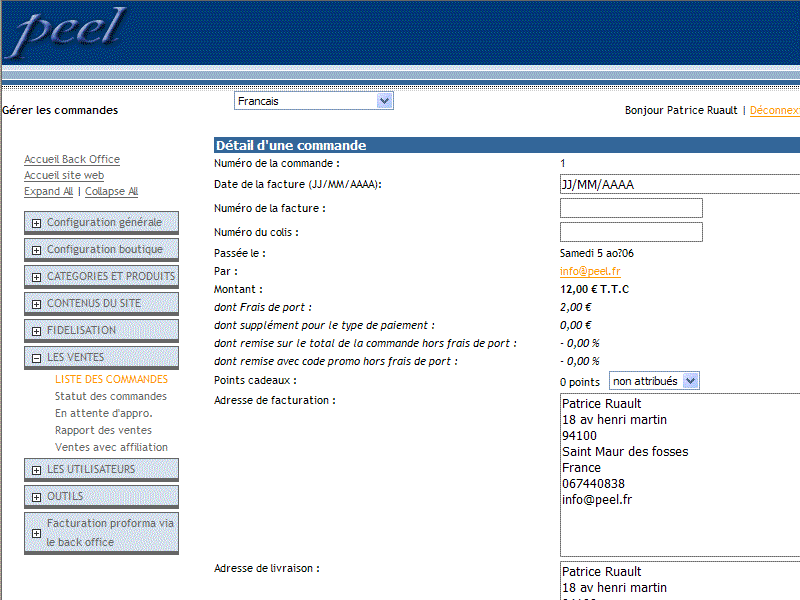Focus the Date de la facture field
The height and width of the screenshot is (600, 800).
680,184
